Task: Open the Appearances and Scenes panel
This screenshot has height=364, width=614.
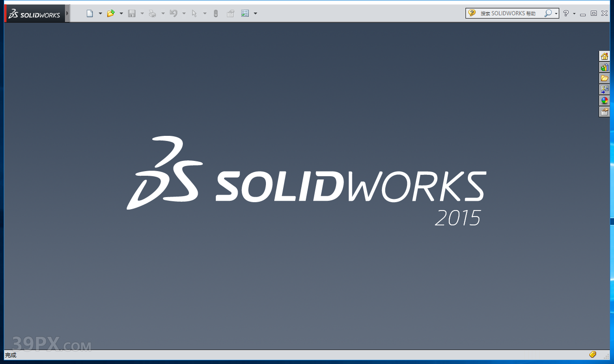Action: [604, 101]
